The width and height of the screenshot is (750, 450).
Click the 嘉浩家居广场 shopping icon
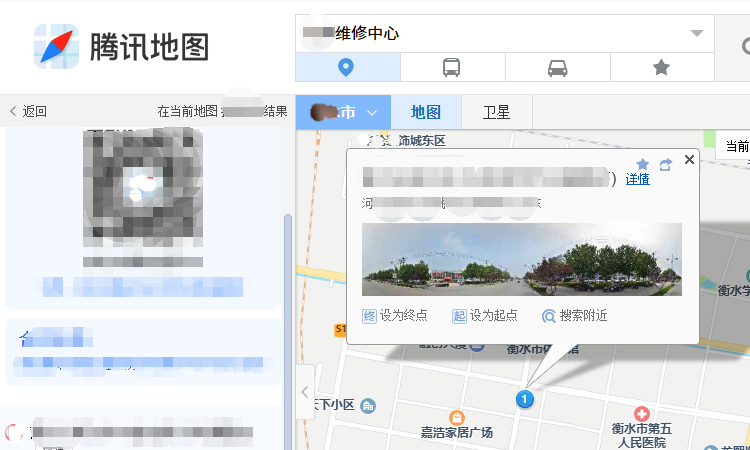[457, 417]
